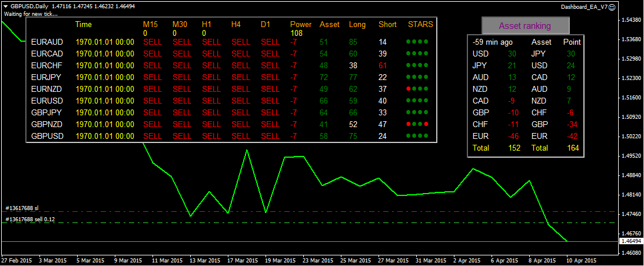Select the EURAUD pair row label
644x266 pixels.
(47, 42)
